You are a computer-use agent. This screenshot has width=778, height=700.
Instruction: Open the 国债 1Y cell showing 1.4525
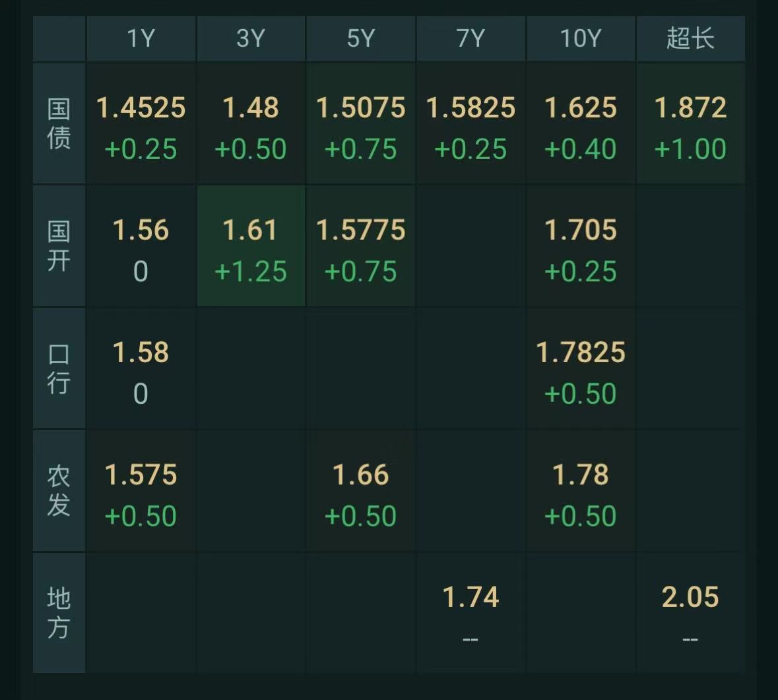(141, 123)
